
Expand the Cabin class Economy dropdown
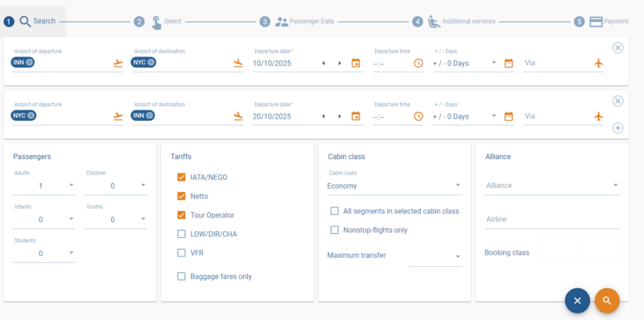tap(394, 186)
